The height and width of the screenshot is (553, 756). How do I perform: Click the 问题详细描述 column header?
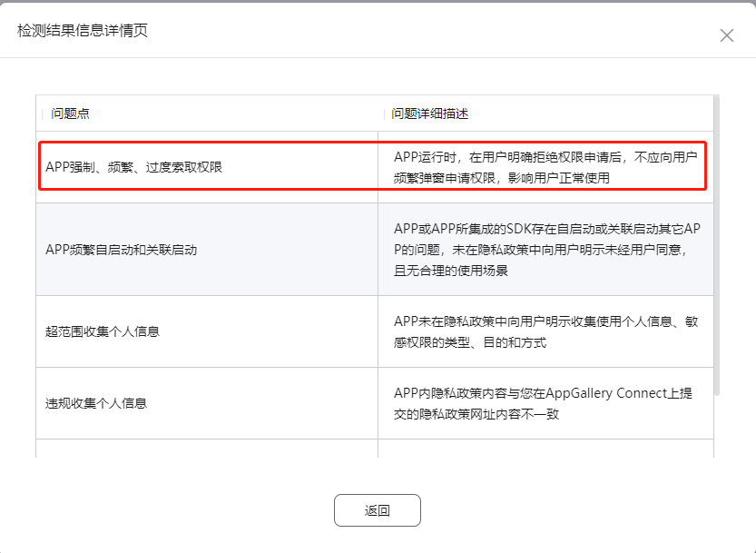430,114
